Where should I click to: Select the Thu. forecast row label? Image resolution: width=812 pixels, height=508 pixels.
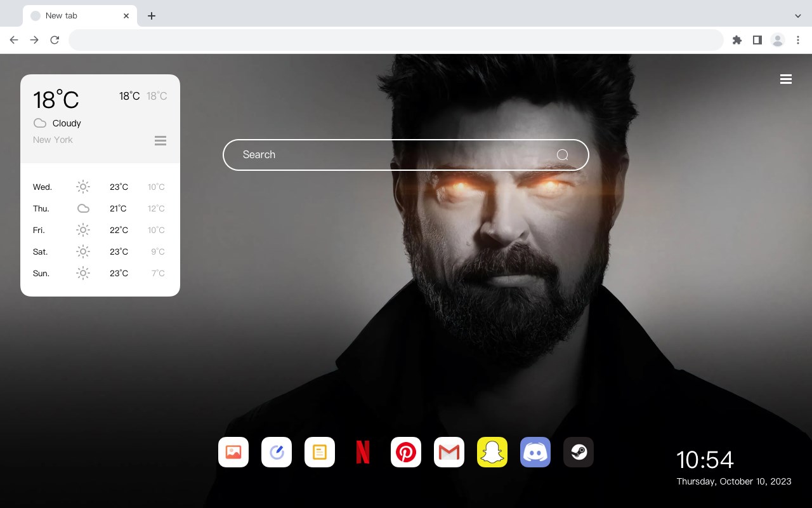tap(41, 208)
